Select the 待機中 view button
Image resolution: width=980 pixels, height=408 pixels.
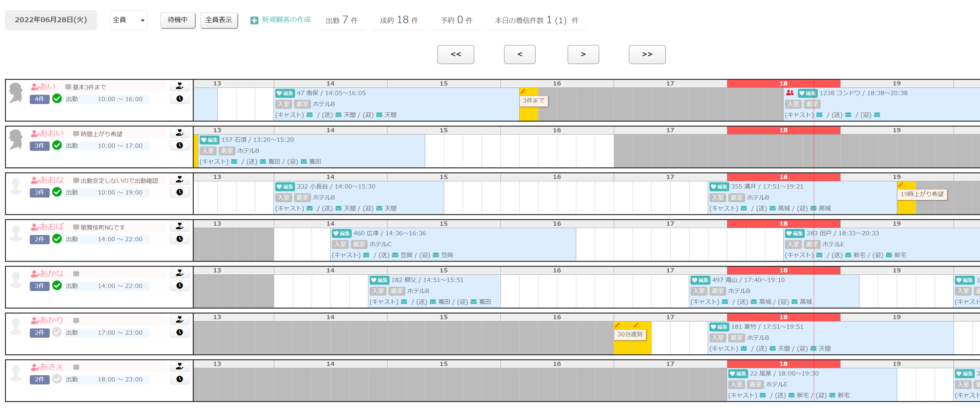[178, 20]
